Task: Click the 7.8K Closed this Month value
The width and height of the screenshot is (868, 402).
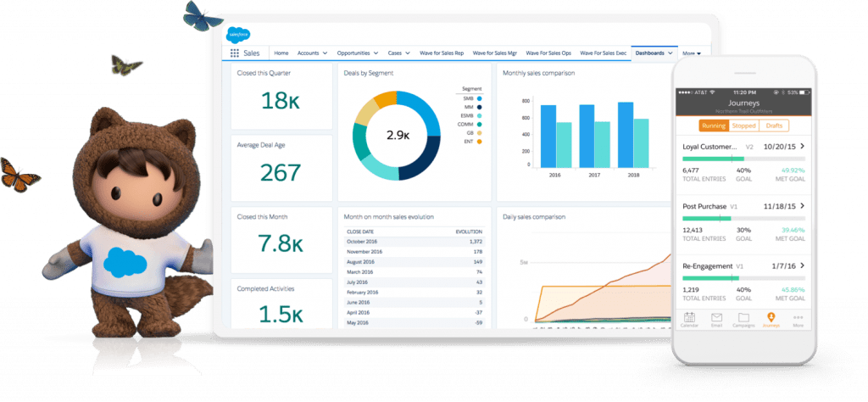Action: click(280, 243)
